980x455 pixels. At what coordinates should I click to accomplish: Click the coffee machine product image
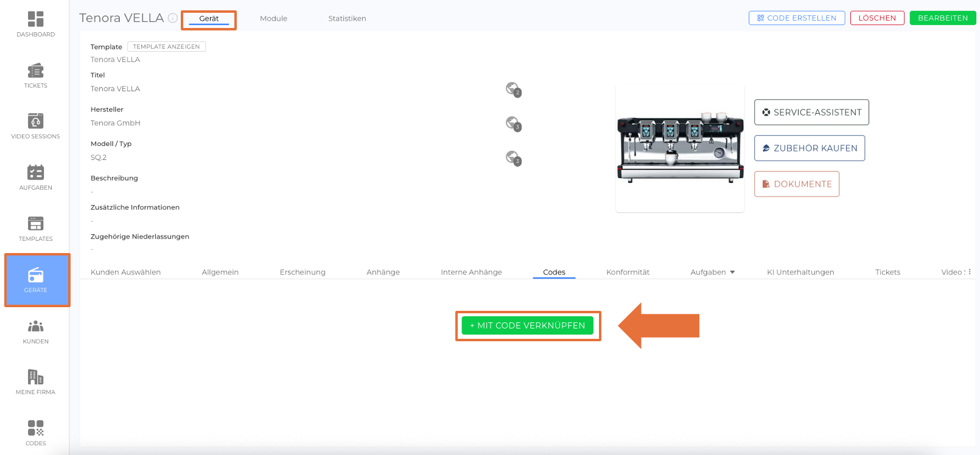point(680,149)
